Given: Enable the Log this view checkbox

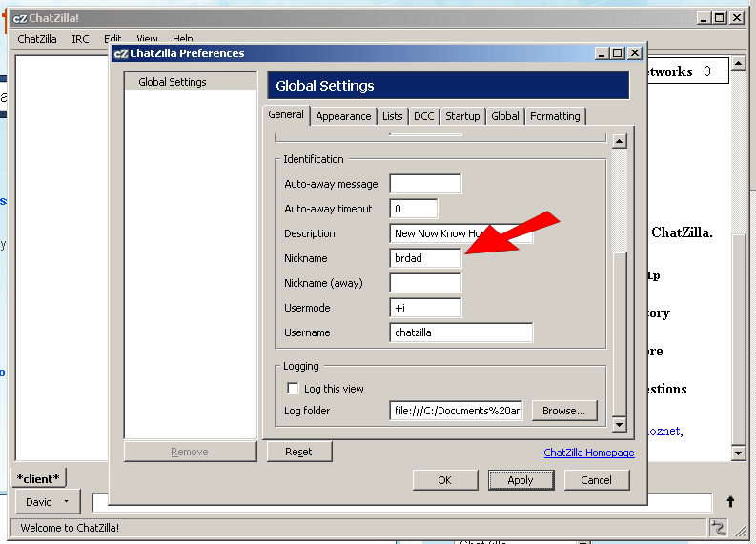Looking at the screenshot, I should point(293,389).
